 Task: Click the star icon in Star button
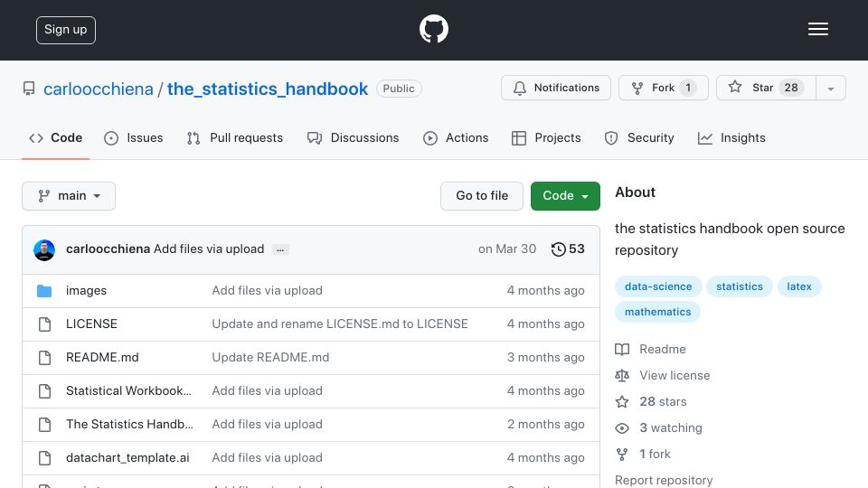[x=734, y=87]
